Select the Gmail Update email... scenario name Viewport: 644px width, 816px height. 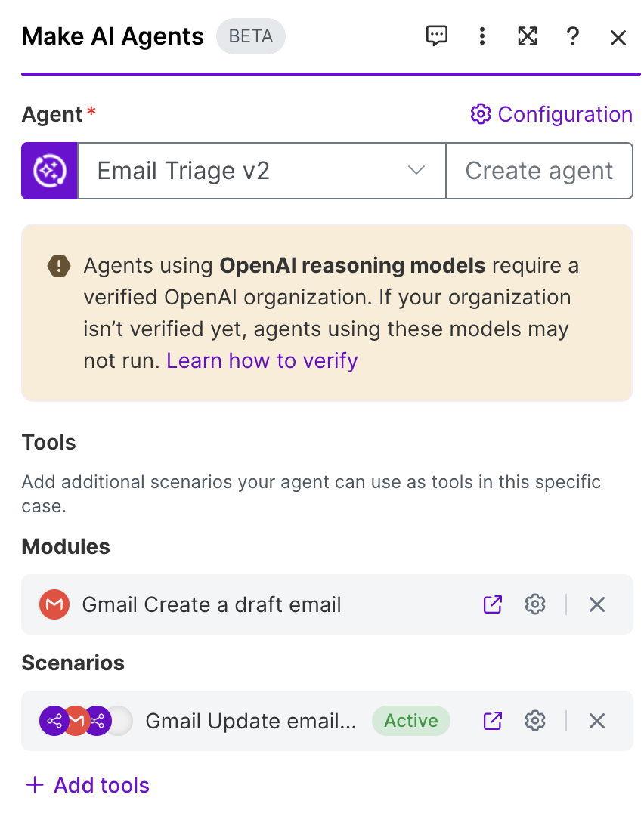tap(250, 722)
